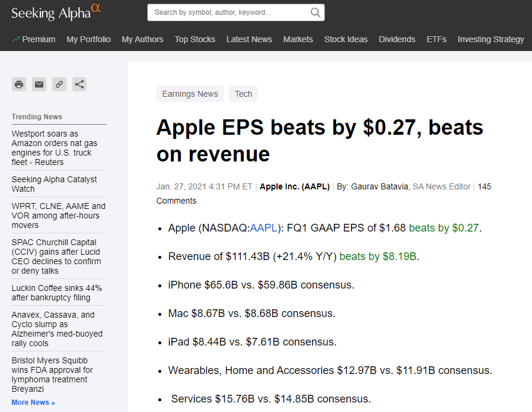Click the article headline text
This screenshot has height=412, width=532.
(320, 141)
